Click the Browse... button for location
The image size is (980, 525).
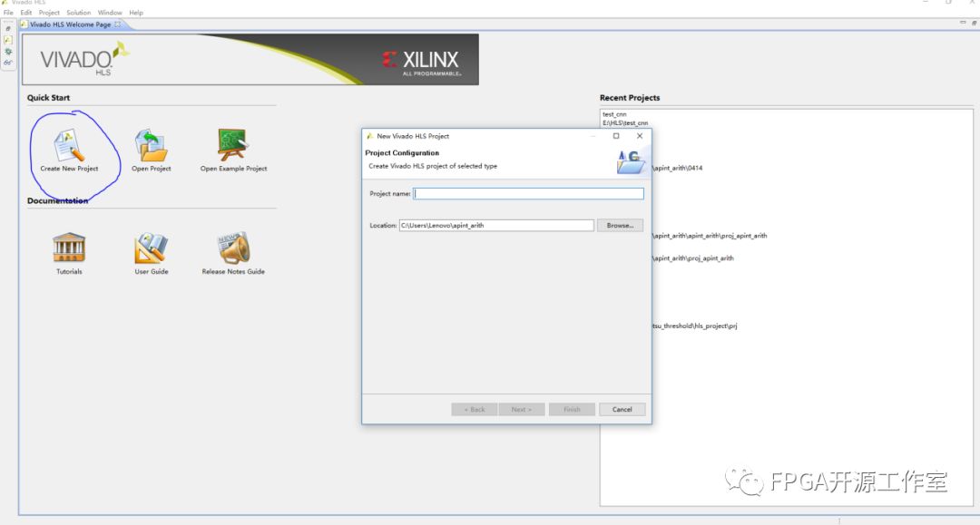620,226
